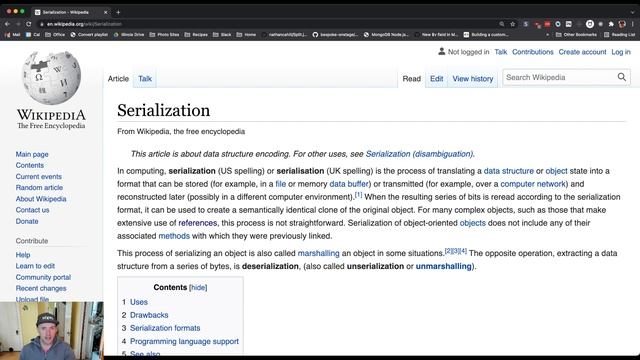
Task: Click Donate in sidebar
Action: [x=27, y=221]
